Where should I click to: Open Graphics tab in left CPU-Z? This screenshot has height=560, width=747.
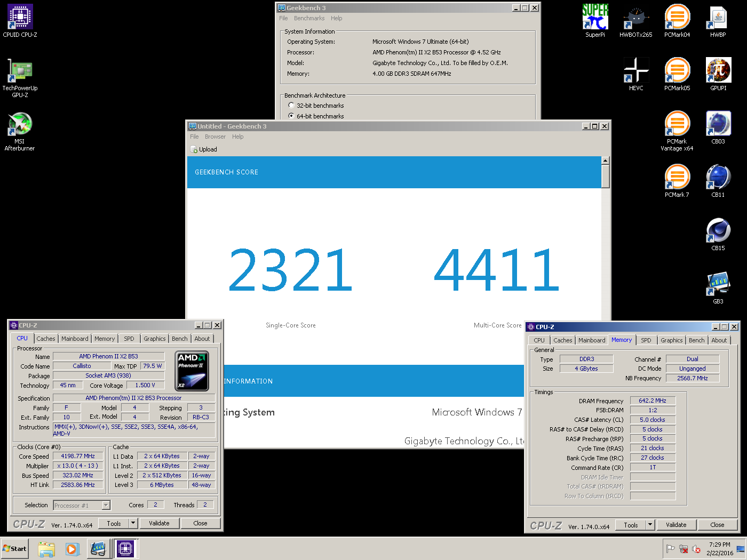click(x=155, y=339)
